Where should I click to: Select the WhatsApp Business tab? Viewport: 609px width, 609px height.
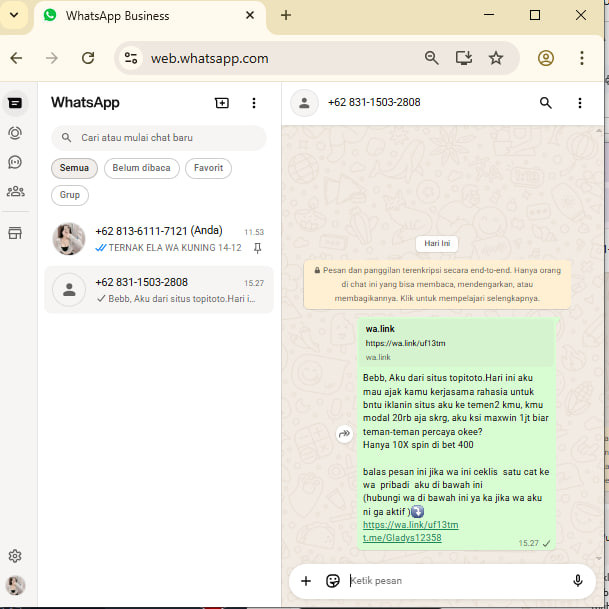coord(150,16)
